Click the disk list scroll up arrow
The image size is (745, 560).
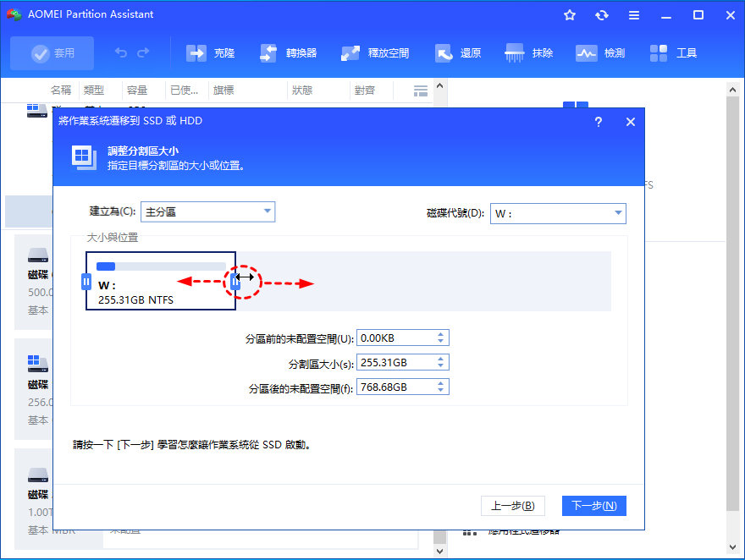pyautogui.click(x=439, y=86)
